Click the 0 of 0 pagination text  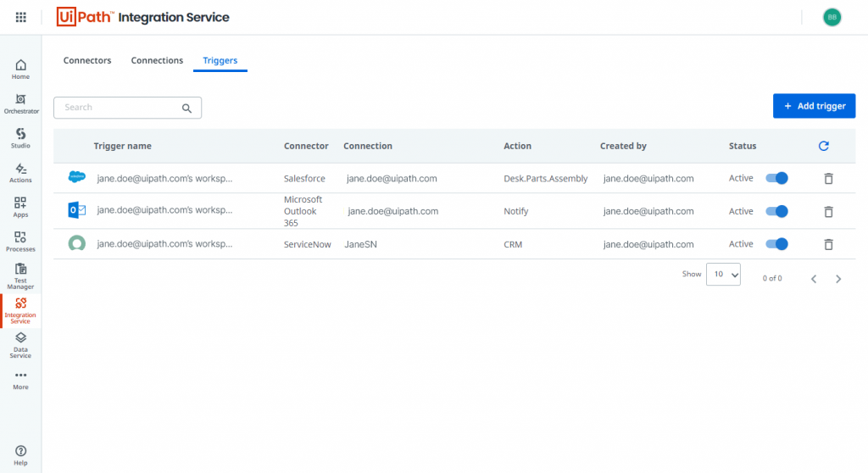771,279
